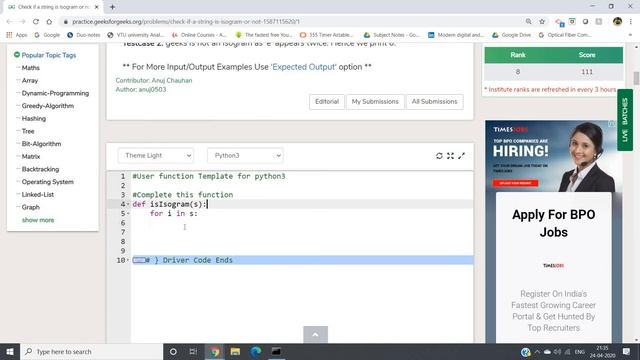Reset the code editor with refresh icon

(439, 156)
